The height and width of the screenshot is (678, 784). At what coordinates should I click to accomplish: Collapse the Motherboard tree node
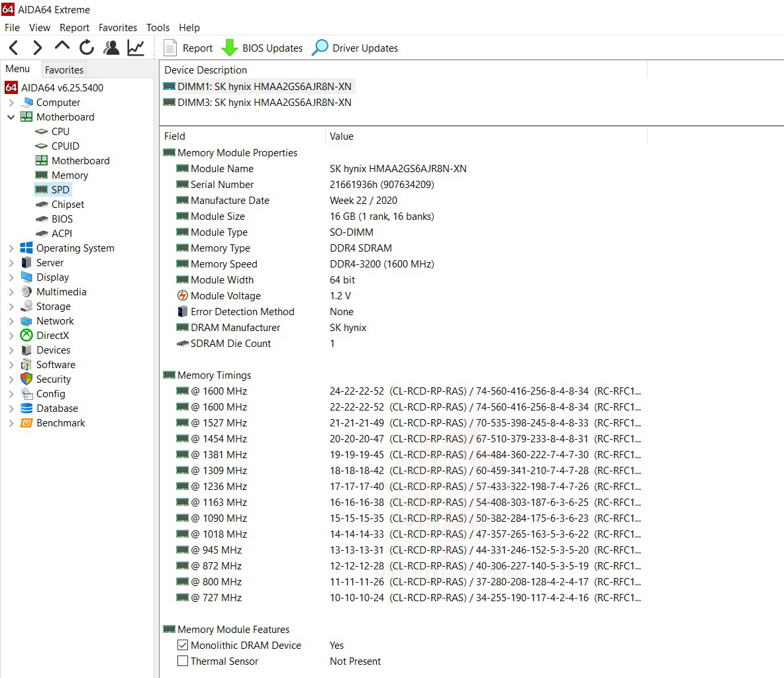point(11,117)
